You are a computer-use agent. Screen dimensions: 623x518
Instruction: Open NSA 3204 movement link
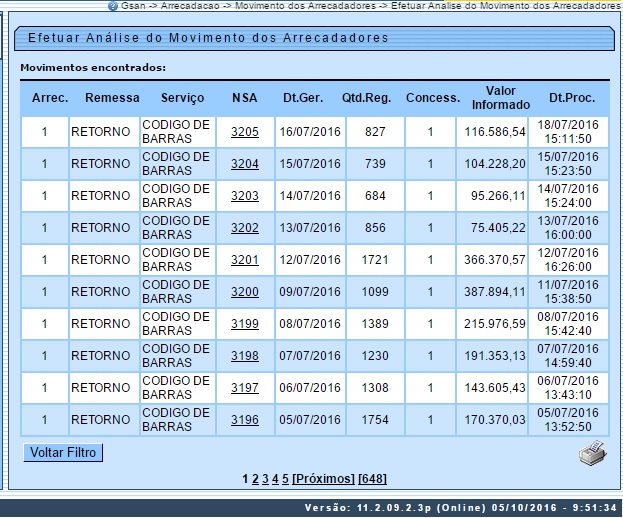pos(244,164)
